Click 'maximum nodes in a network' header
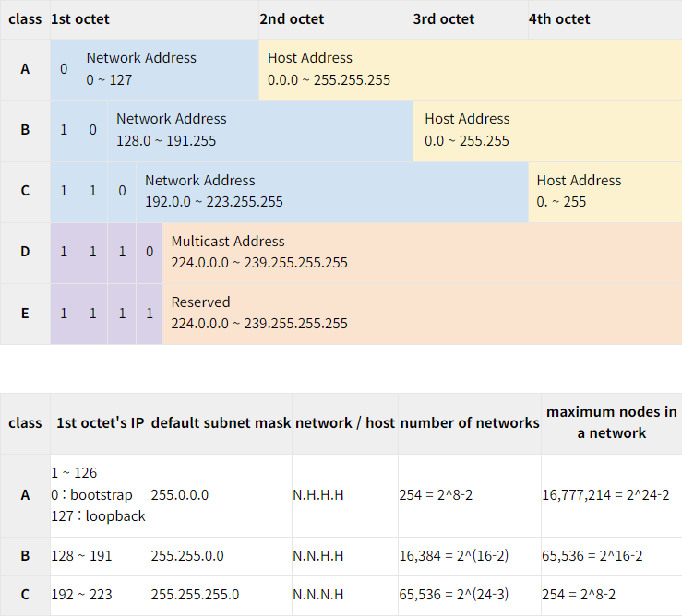Viewport: 682px width, 616px height. click(x=612, y=423)
